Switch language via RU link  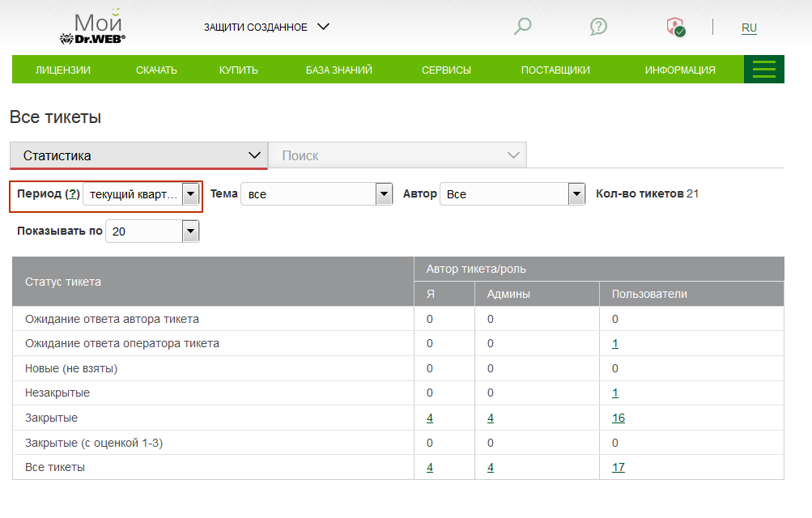point(749,28)
